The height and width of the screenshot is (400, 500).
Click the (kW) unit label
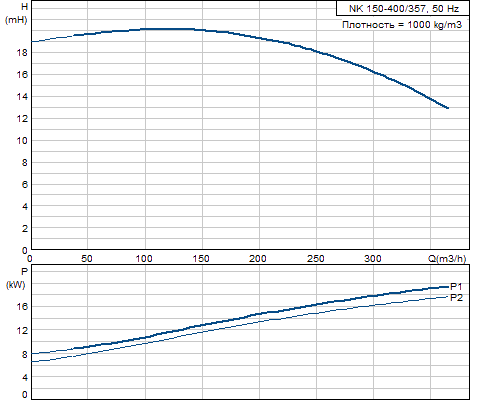[x=16, y=285]
